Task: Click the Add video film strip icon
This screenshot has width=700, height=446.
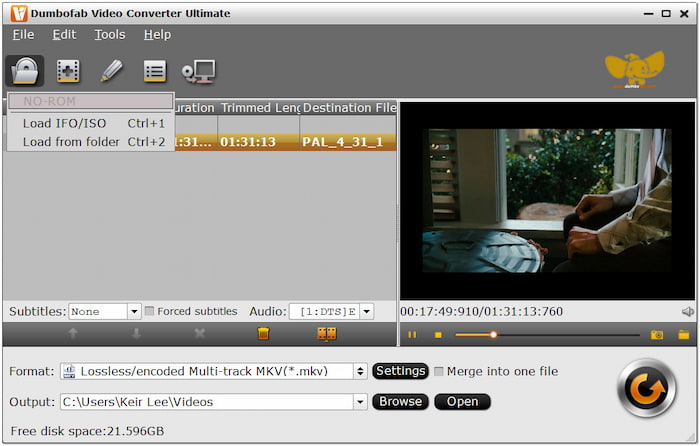Action: coord(68,71)
